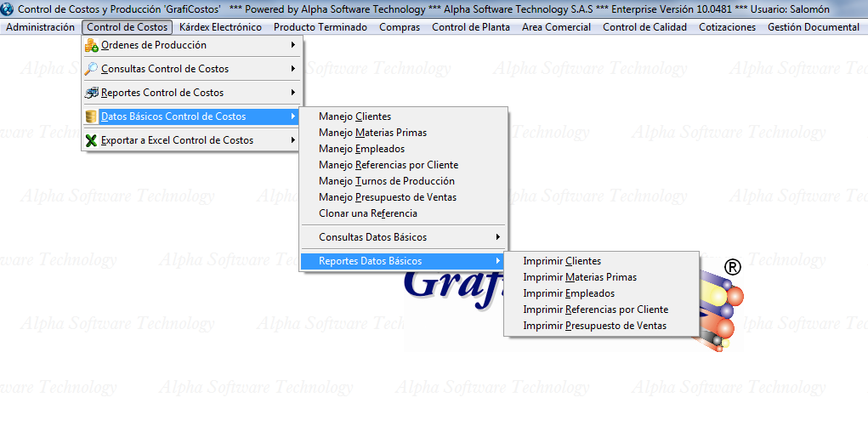Open Manejo Empleados
This screenshot has height=426, width=868.
pyautogui.click(x=361, y=149)
